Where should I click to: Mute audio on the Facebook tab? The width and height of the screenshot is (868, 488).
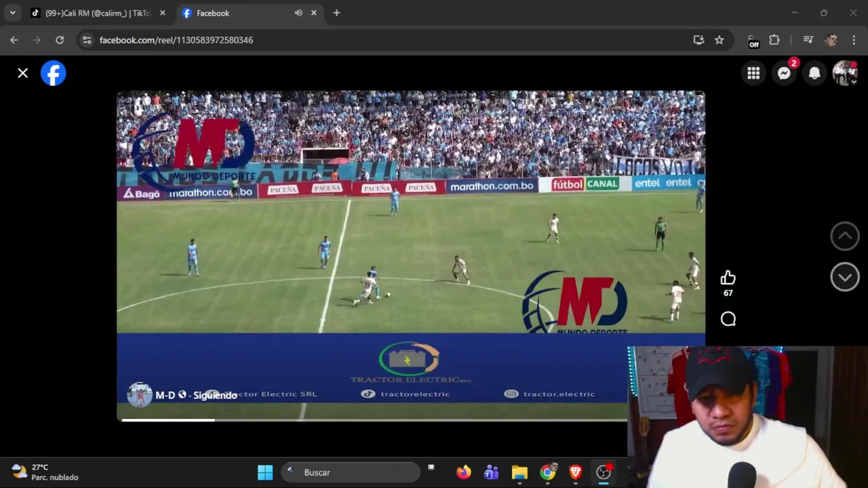tap(298, 13)
